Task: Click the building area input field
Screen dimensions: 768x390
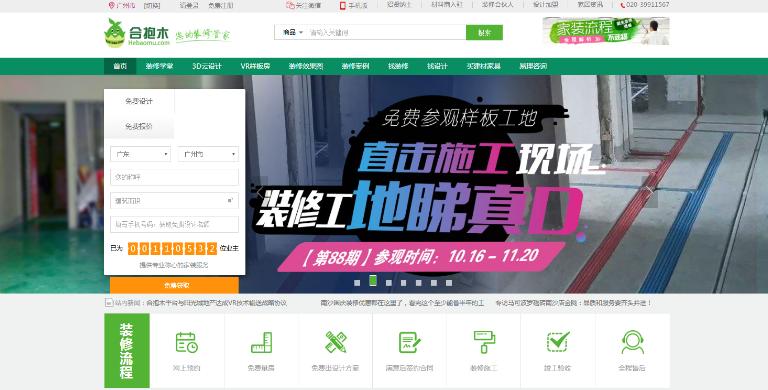Action: (174, 201)
